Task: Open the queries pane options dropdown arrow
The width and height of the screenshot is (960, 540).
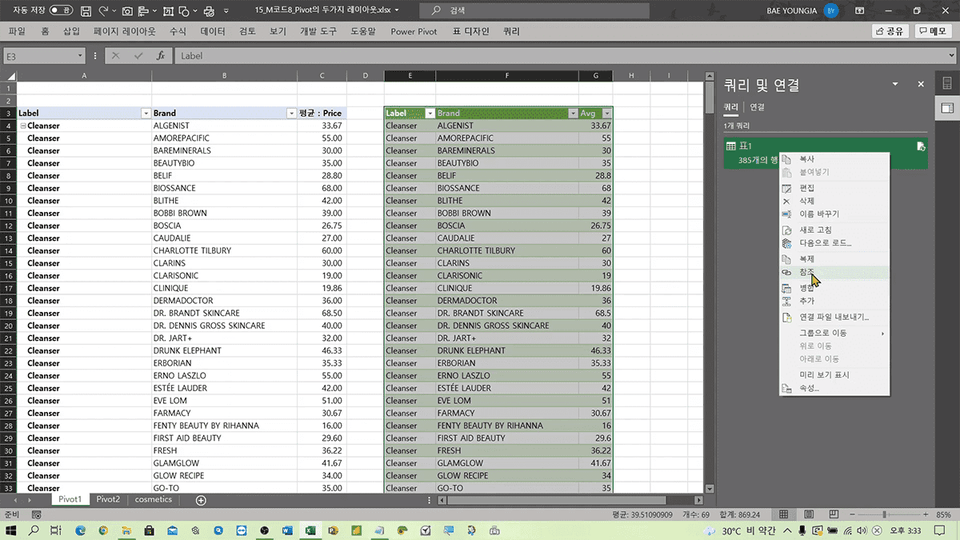Action: point(895,84)
